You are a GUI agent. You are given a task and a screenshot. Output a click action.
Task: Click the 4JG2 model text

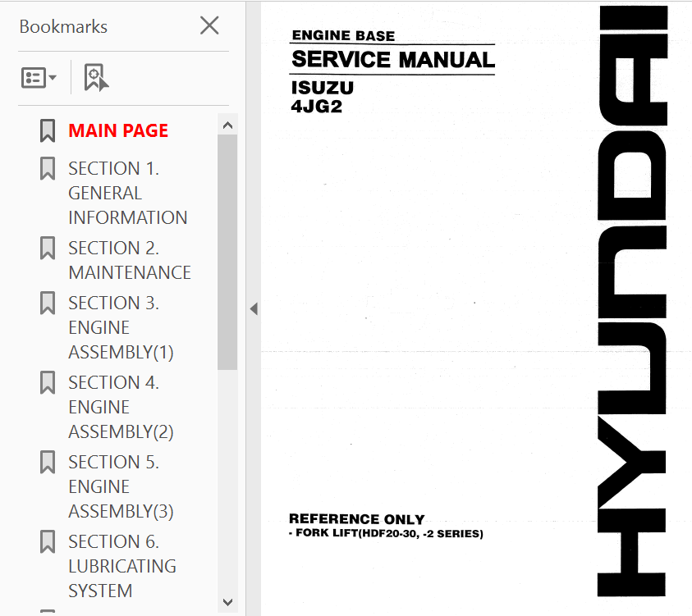click(316, 107)
